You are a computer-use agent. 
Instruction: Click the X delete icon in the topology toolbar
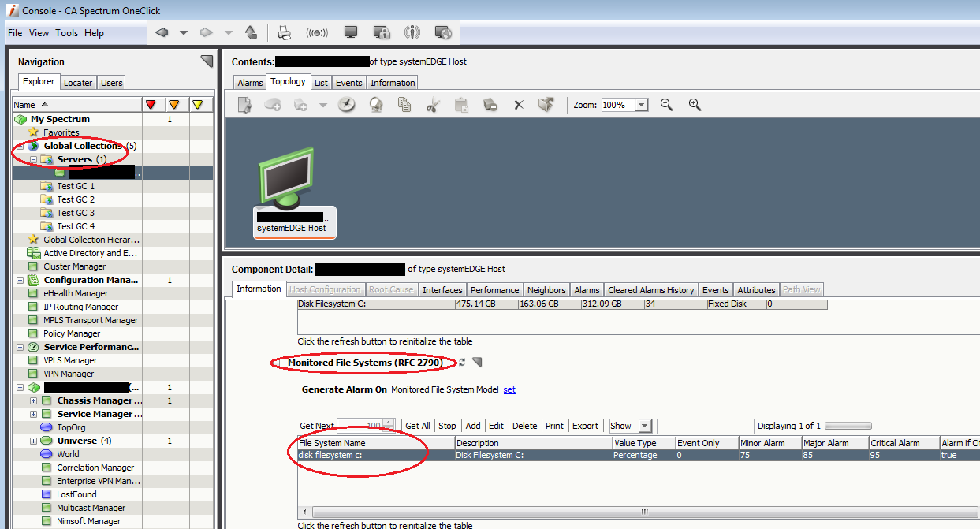coord(519,104)
